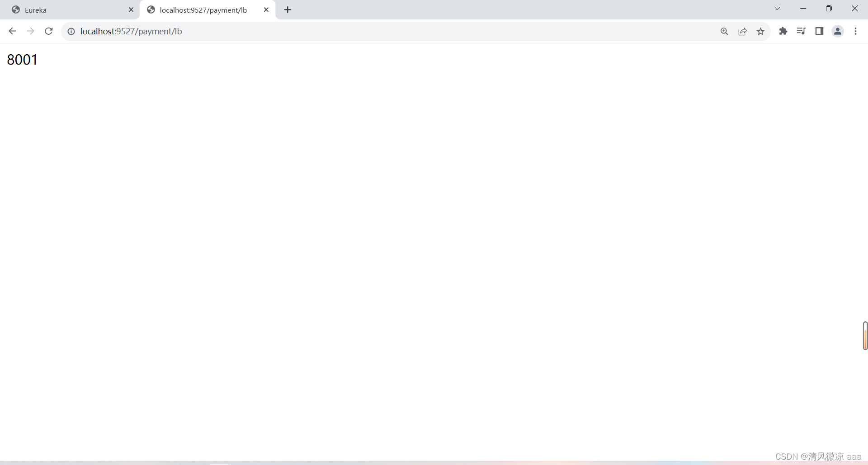Click the forward navigation arrow
Viewport: 868px width, 465px height.
point(30,31)
